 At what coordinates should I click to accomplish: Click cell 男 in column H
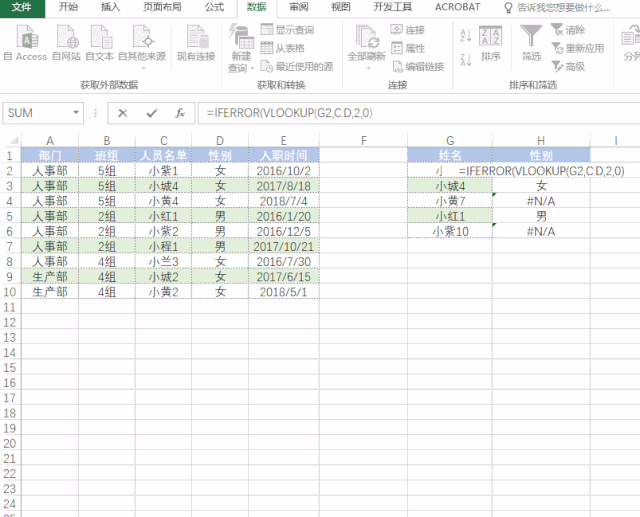click(541, 216)
